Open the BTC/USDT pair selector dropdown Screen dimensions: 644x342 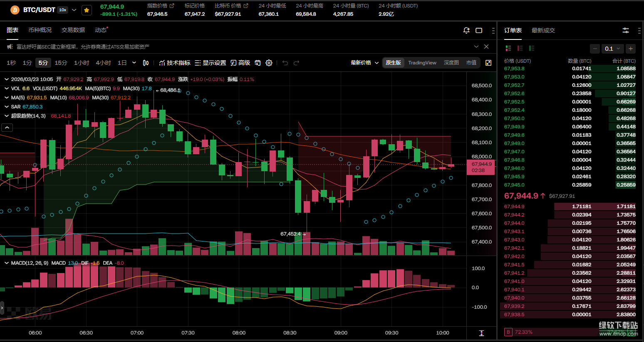(x=74, y=10)
